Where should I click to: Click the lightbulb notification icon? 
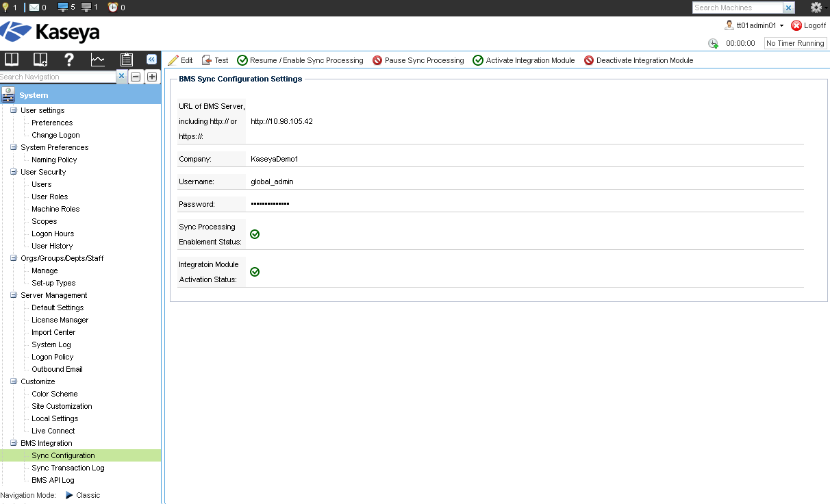pos(7,8)
